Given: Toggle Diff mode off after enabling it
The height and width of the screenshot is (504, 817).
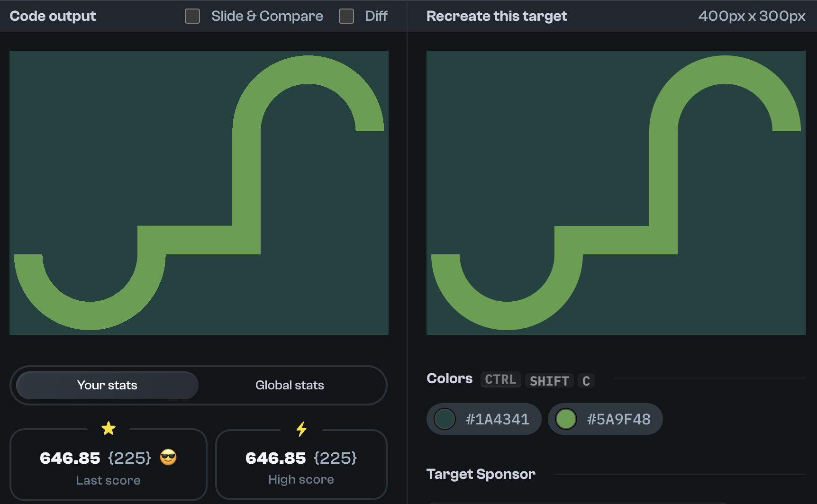Looking at the screenshot, I should [346, 16].
